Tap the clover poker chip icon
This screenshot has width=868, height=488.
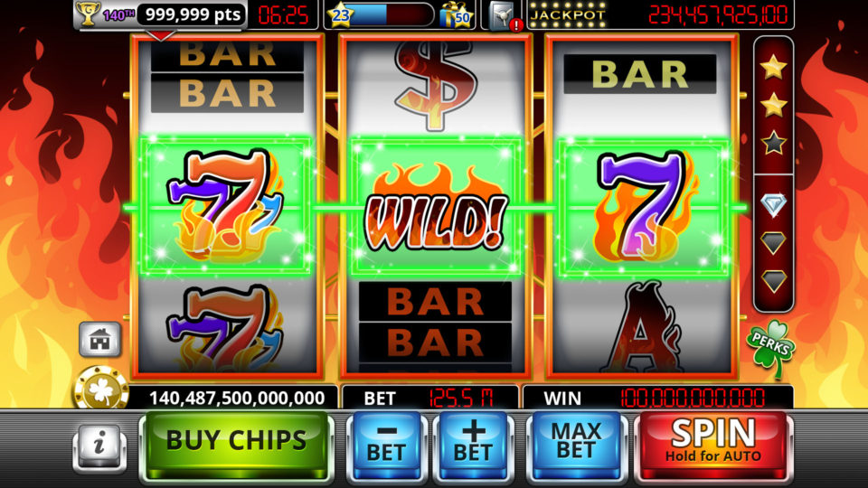click(x=102, y=389)
